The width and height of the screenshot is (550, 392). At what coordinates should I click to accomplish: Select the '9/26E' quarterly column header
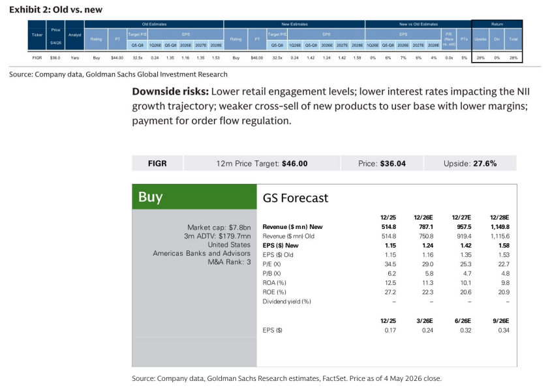pyautogui.click(x=501, y=321)
